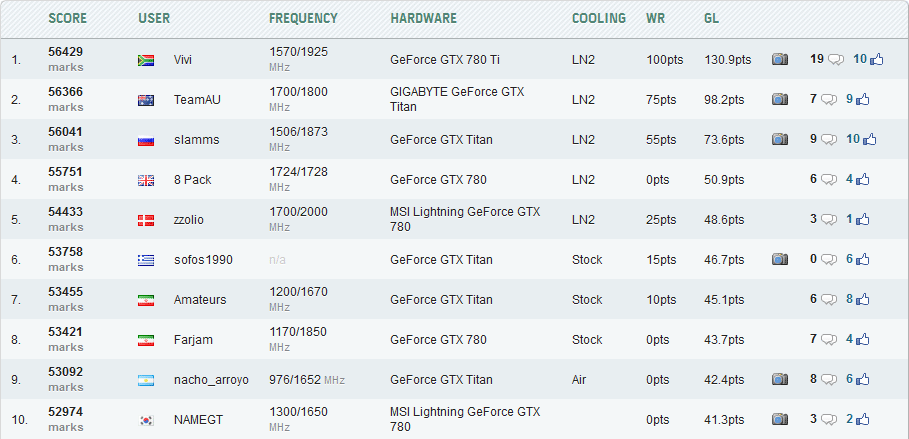Open user profile TeamAU

pos(197,99)
